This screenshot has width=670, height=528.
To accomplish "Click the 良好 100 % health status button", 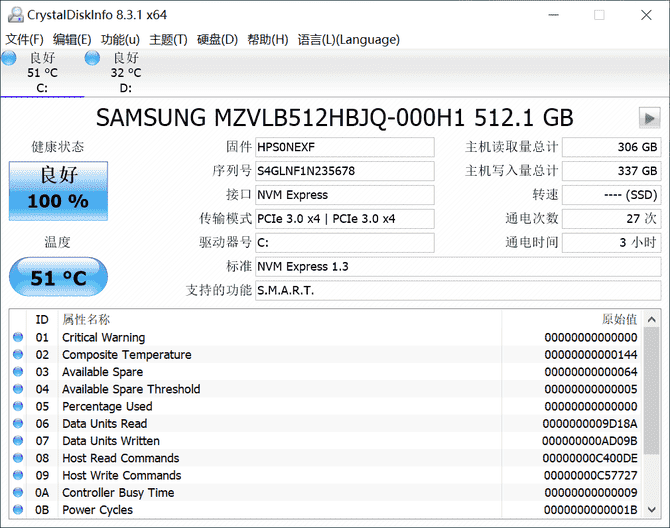I will point(58,191).
